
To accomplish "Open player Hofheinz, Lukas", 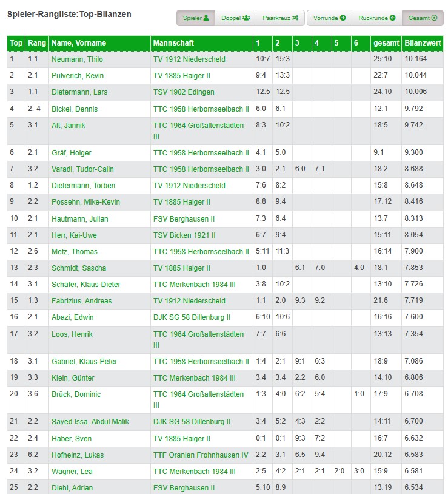I will pos(78,455).
